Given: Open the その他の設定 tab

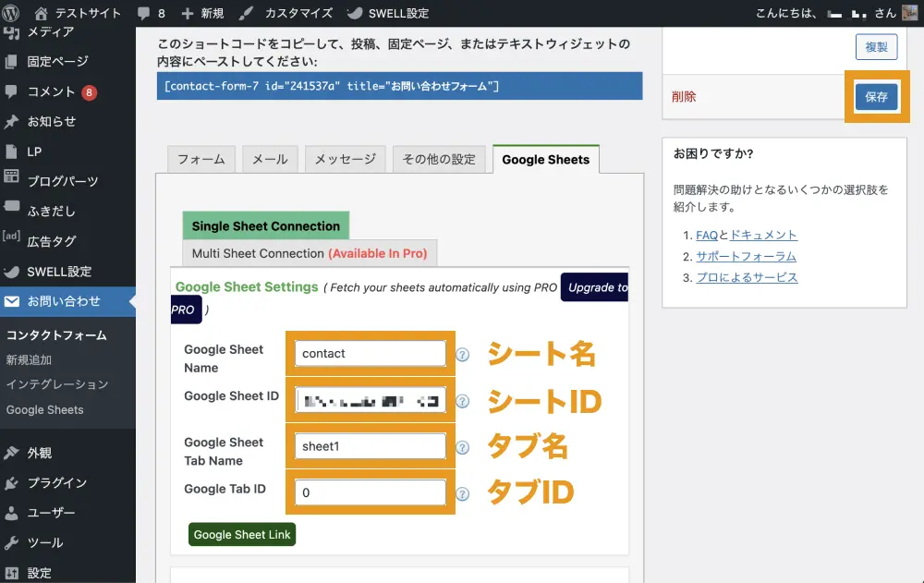Looking at the screenshot, I should tap(439, 159).
